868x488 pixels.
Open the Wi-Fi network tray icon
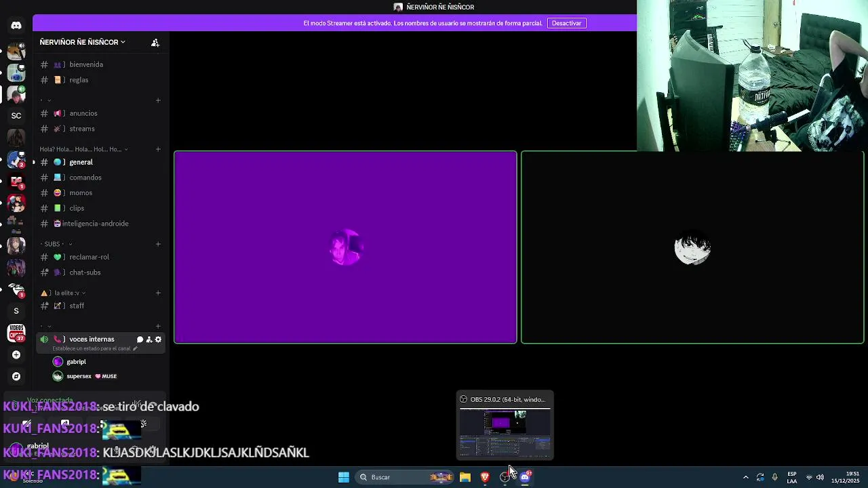[x=809, y=477]
